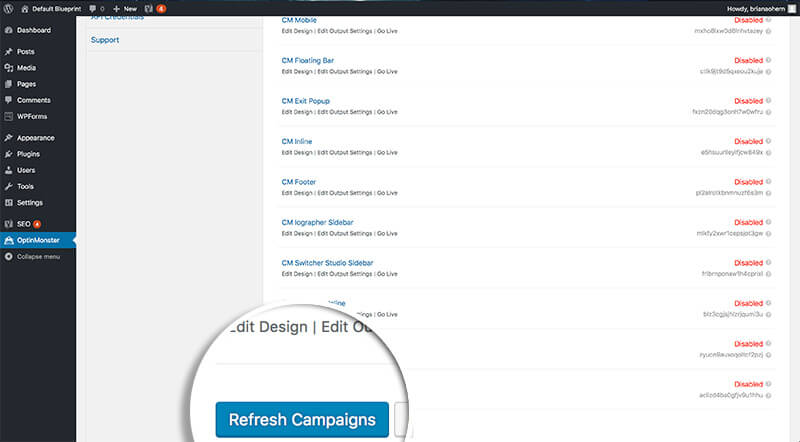Open the Howdy, brianaohern account menu

coord(760,9)
